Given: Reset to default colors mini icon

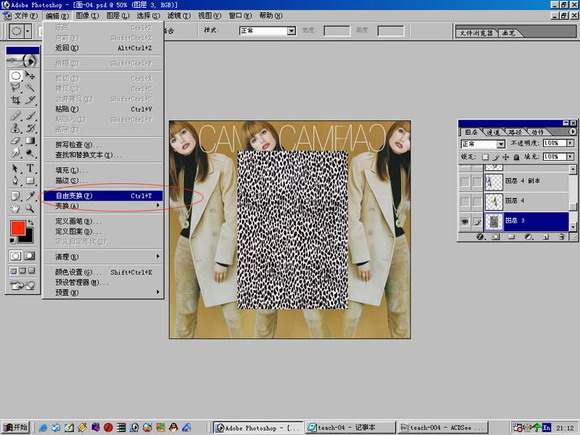Looking at the screenshot, I should tap(13, 240).
